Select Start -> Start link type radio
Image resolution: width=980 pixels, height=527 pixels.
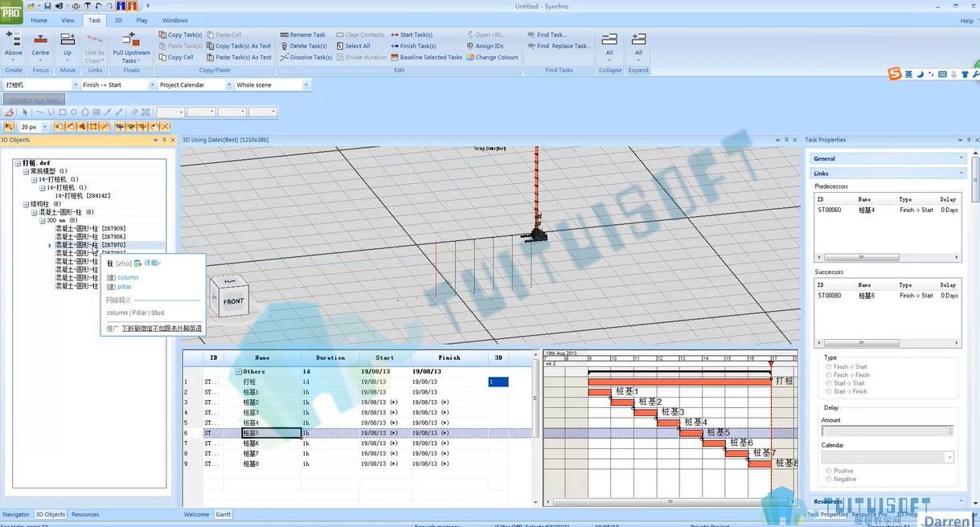click(x=829, y=383)
